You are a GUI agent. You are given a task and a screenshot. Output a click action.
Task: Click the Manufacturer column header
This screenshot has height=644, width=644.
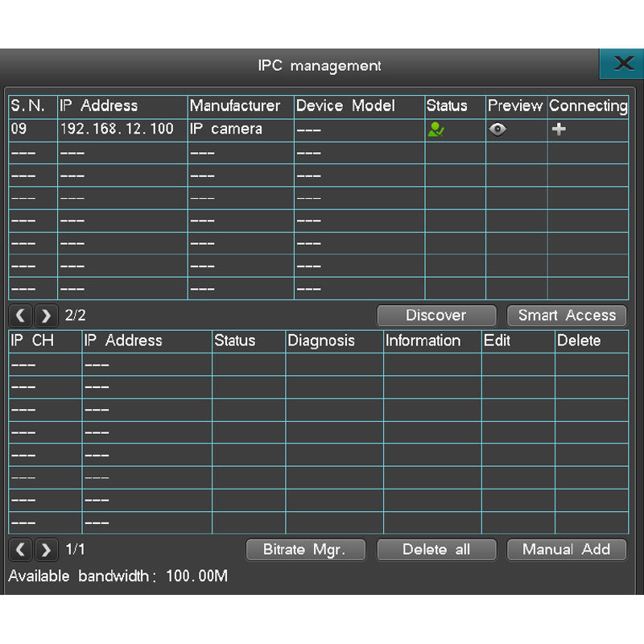241,107
